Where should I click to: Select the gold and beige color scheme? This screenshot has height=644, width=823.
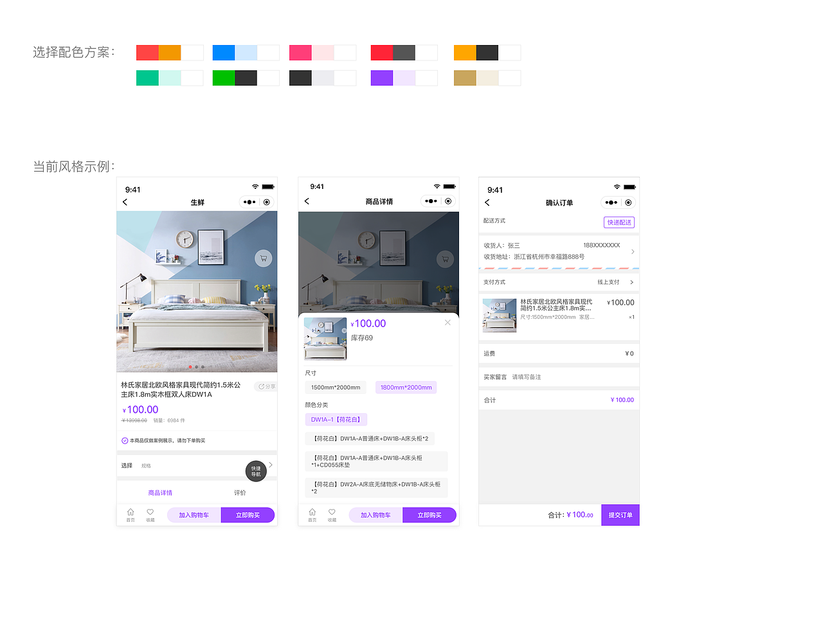[487, 78]
